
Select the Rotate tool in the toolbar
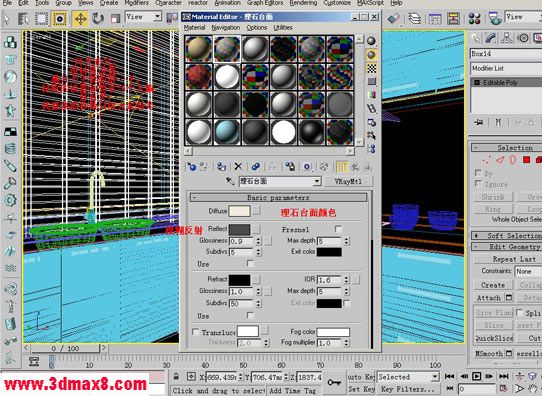(98, 18)
